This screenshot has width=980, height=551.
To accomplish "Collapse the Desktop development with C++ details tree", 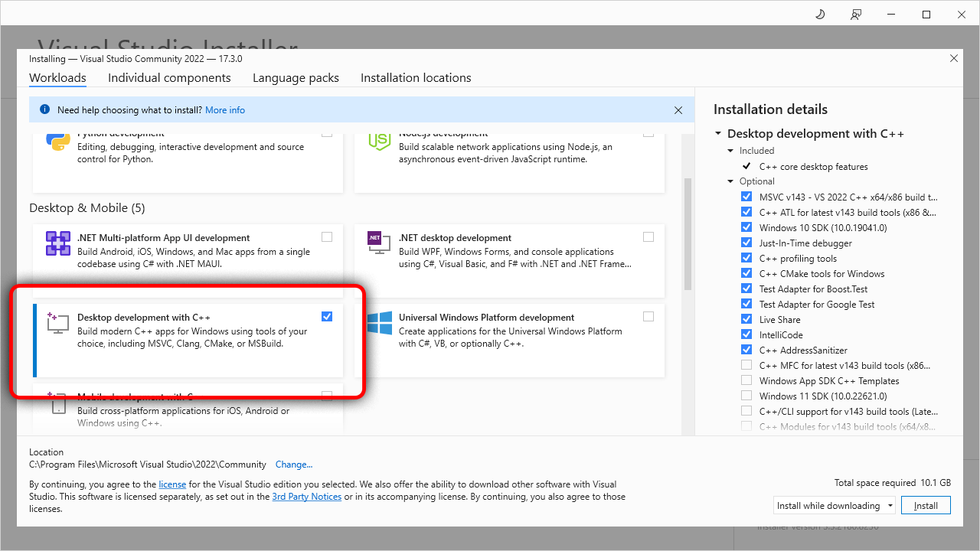I will (x=718, y=134).
